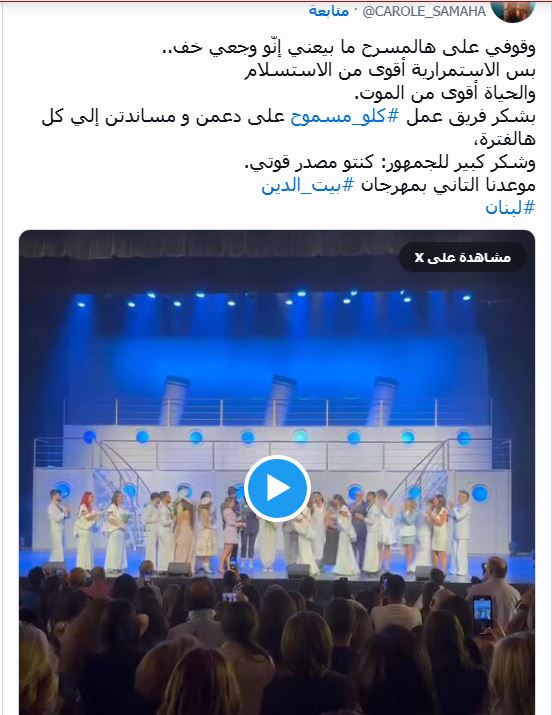
Task: Open the #كلو_مسموح hashtag
Action: (344, 117)
